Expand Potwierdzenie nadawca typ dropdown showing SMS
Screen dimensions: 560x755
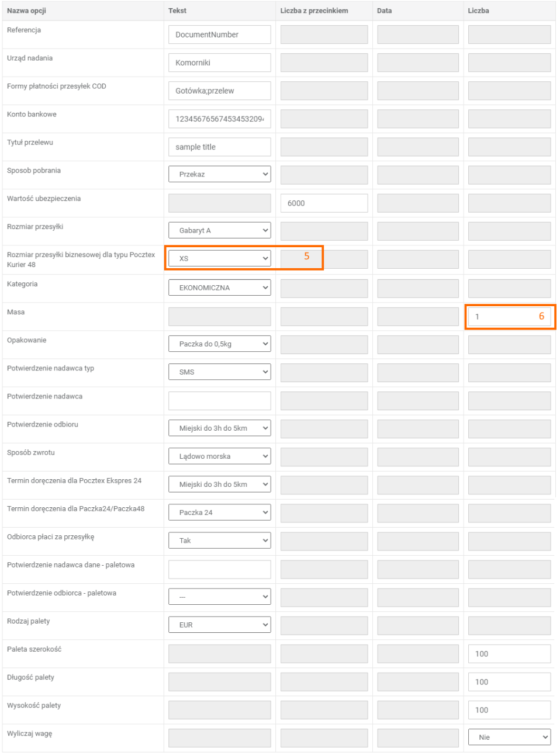coord(219,372)
